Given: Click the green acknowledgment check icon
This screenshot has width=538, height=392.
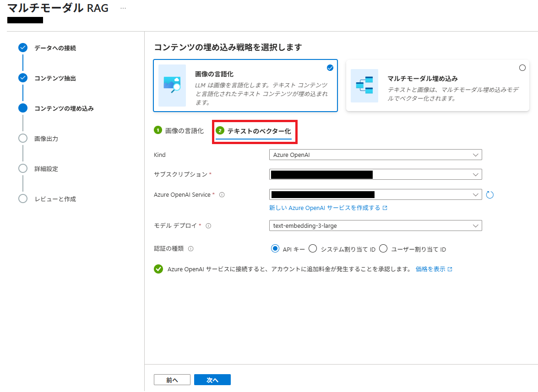Looking at the screenshot, I should [158, 269].
